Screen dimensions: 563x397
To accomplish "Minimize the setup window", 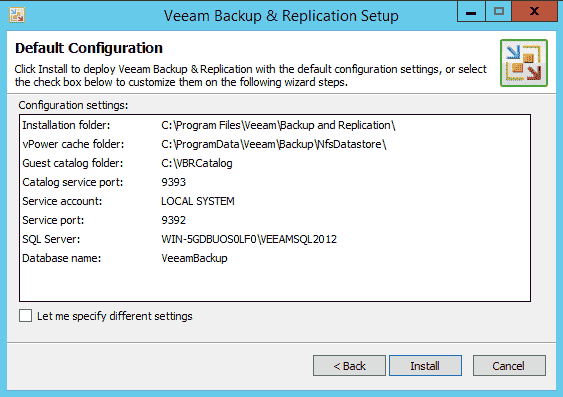I will click(x=471, y=11).
